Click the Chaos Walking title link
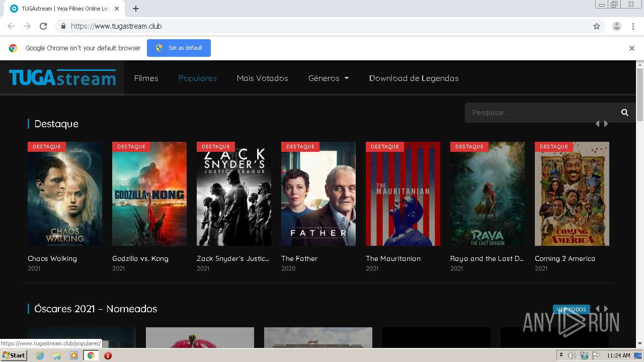 (52, 258)
